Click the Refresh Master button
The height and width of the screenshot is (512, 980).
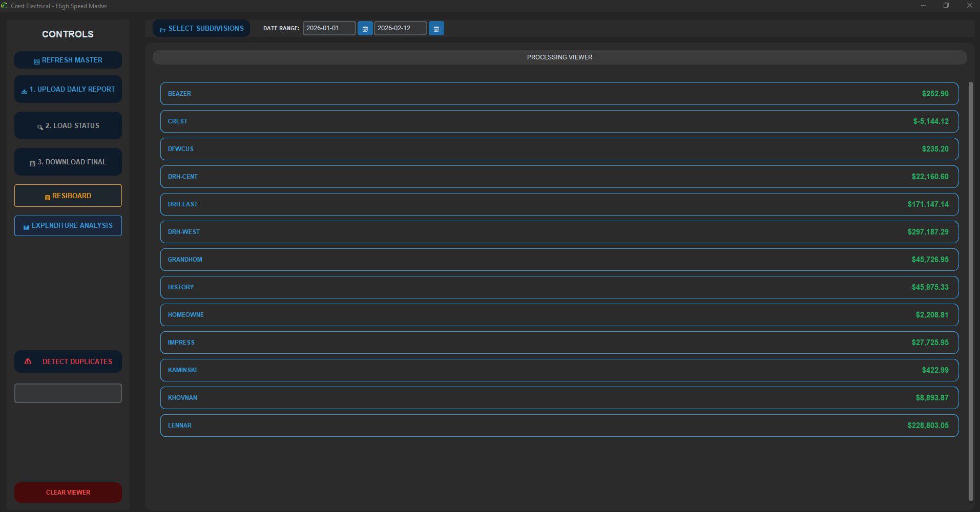pos(68,60)
